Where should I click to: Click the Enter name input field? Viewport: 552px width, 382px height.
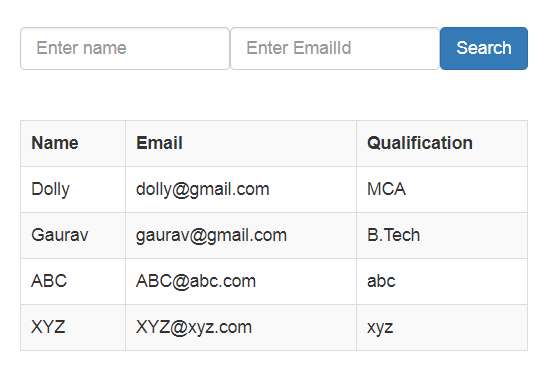(125, 49)
